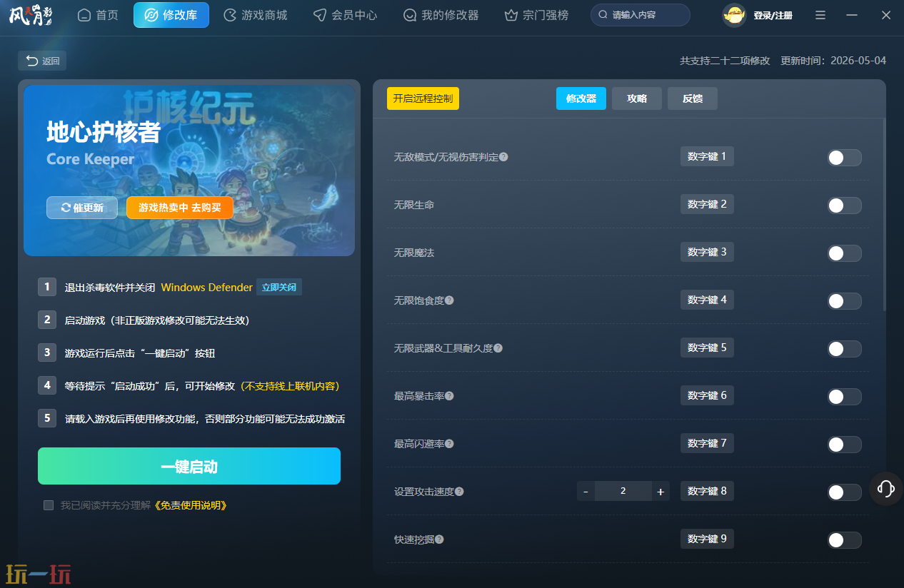This screenshot has width=904, height=588.
Task: Click the 请输入内容 search field
Action: pyautogui.click(x=641, y=15)
